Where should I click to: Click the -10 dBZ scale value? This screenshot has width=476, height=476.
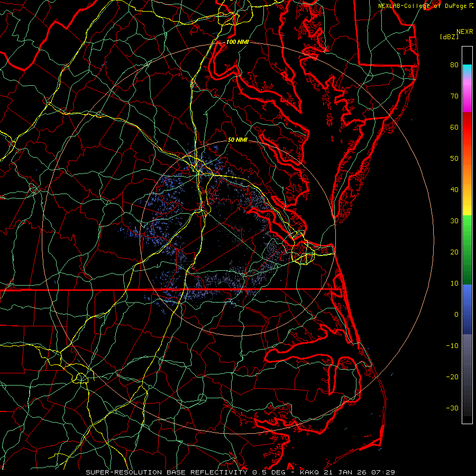(x=452, y=346)
